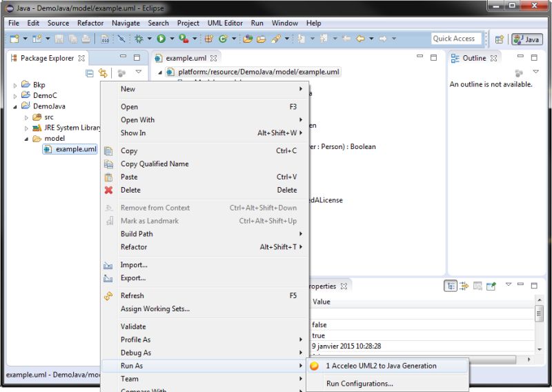Open the Debug As submenu
The width and height of the screenshot is (552, 392).
point(204,353)
